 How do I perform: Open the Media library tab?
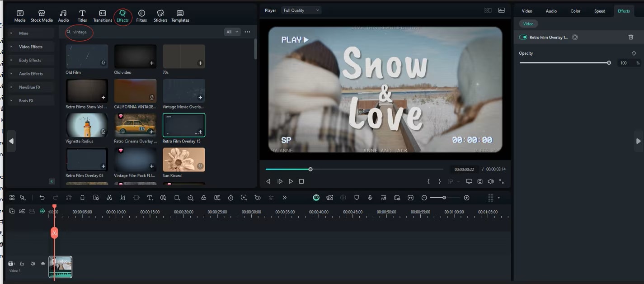[20, 16]
